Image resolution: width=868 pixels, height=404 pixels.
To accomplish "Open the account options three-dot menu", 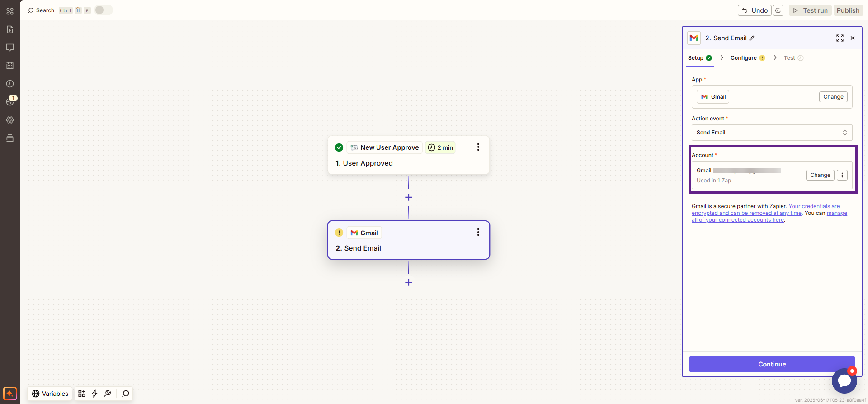I will [x=842, y=175].
